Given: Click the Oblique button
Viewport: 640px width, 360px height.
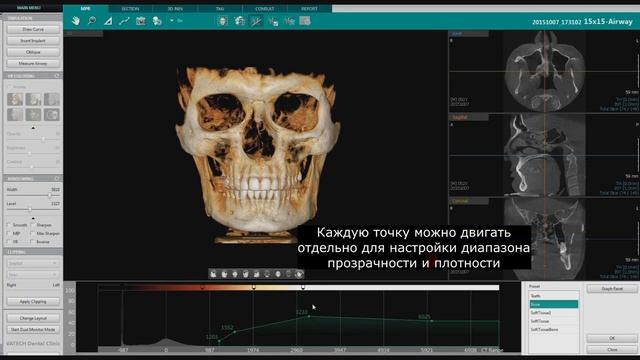Looking at the screenshot, I should (33, 52).
